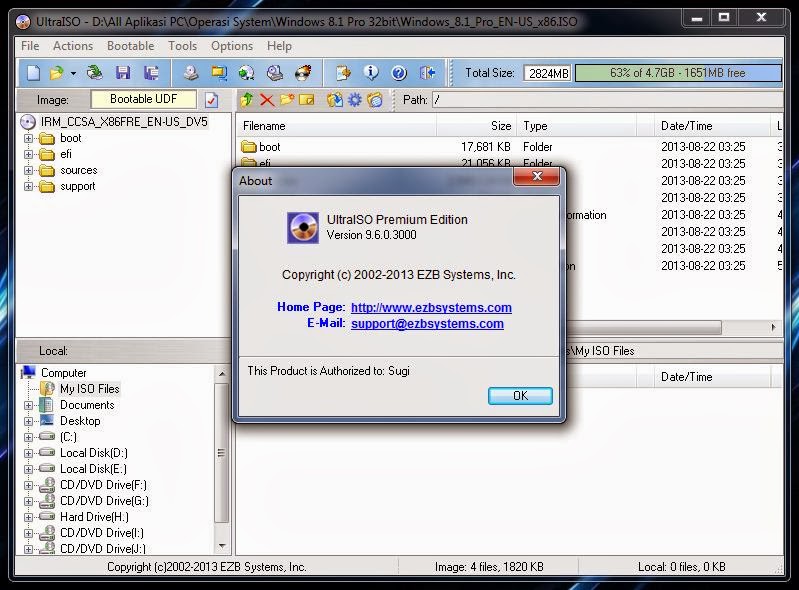Viewport: 799px width, 590px height.
Task: Open the Help menu
Action: tap(279, 46)
